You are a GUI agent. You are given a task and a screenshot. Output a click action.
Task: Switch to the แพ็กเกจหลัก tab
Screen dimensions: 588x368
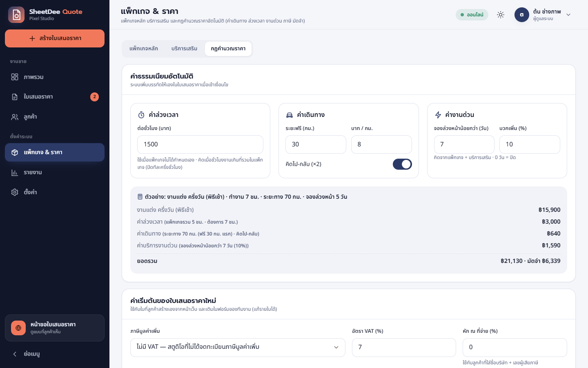(x=144, y=49)
